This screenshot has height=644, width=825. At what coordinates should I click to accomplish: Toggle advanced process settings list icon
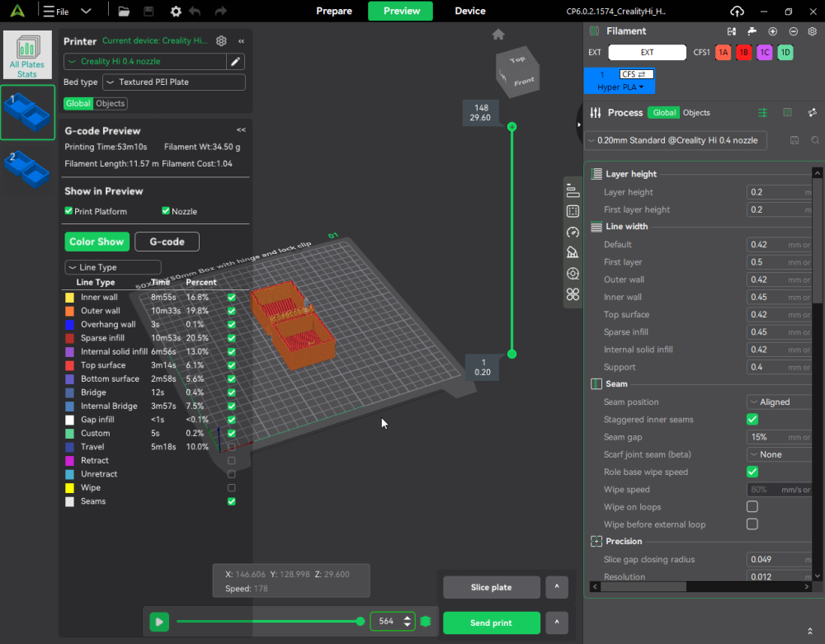click(762, 112)
